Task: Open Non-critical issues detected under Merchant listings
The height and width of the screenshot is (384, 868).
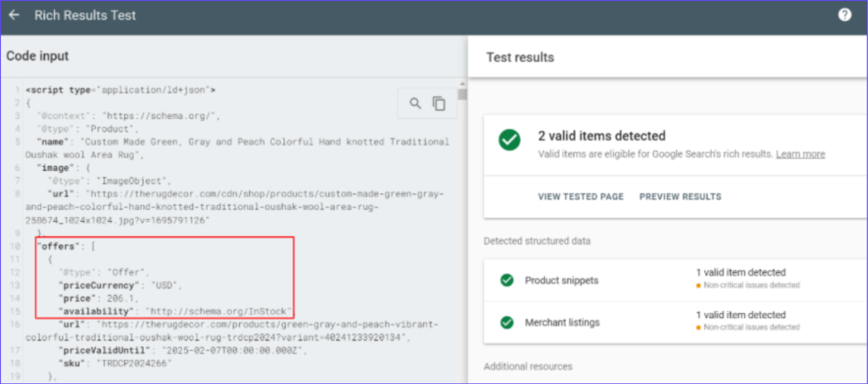Action: pyautogui.click(x=752, y=327)
